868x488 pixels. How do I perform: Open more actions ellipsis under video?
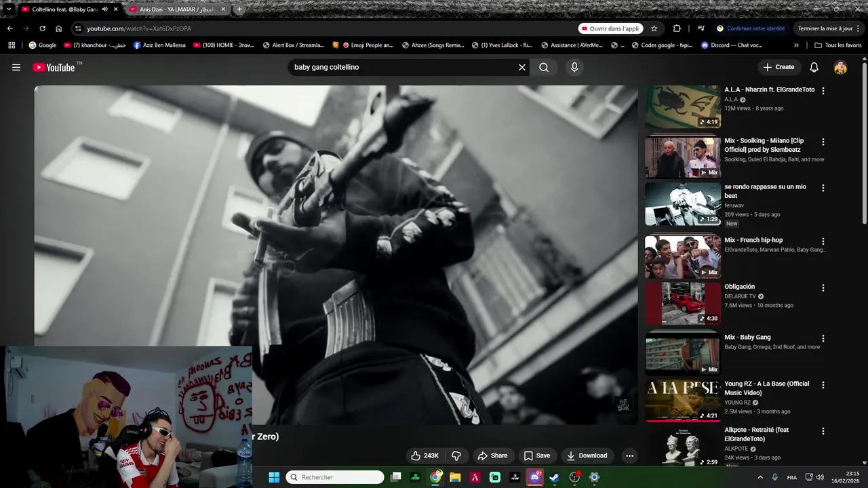tap(629, 455)
